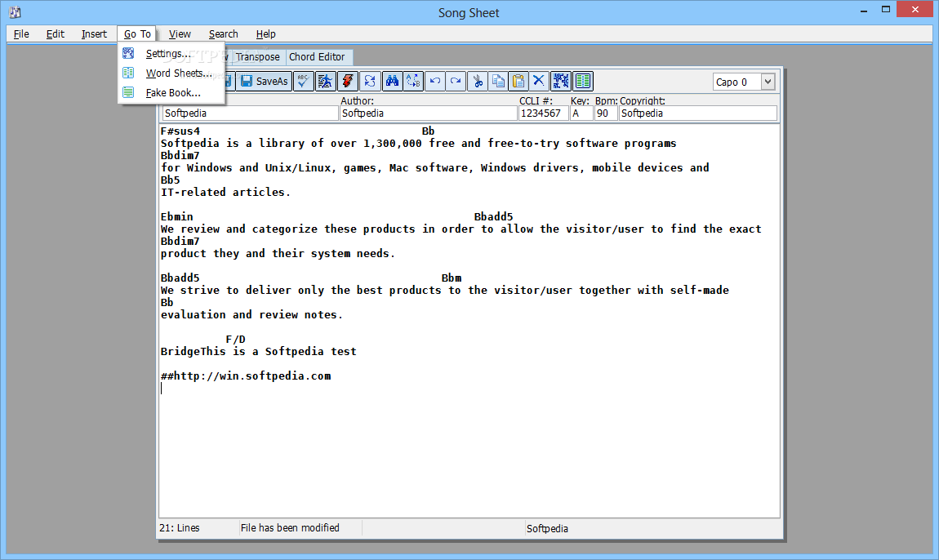This screenshot has width=939, height=560.
Task: Open the View menu
Action: point(180,34)
